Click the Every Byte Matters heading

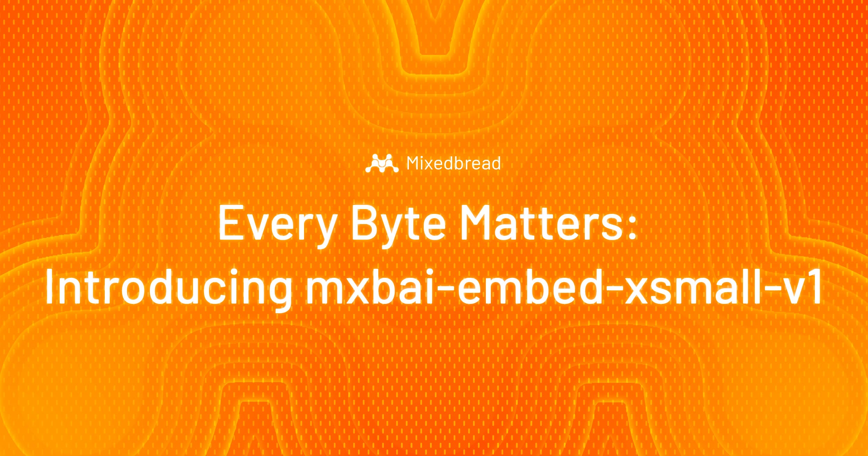click(434, 225)
